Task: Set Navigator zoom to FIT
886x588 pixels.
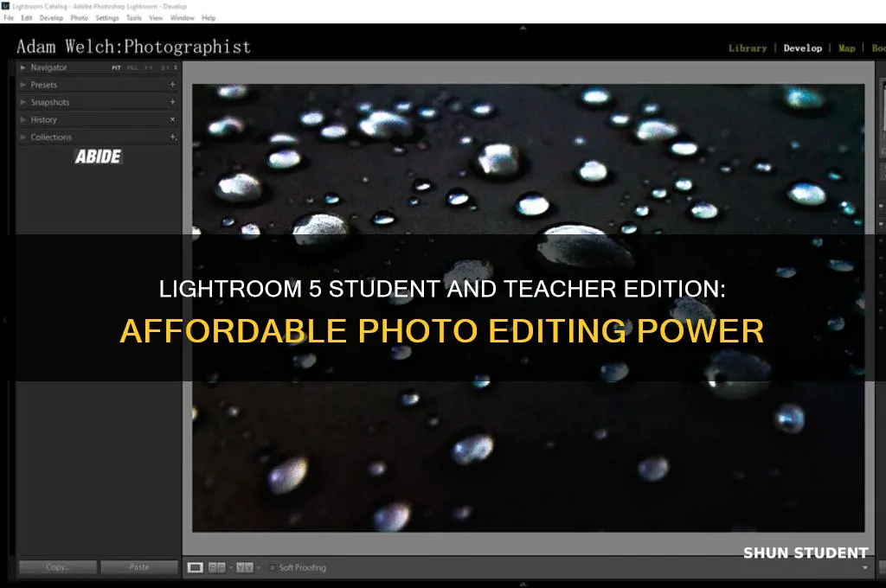Action: [x=116, y=67]
